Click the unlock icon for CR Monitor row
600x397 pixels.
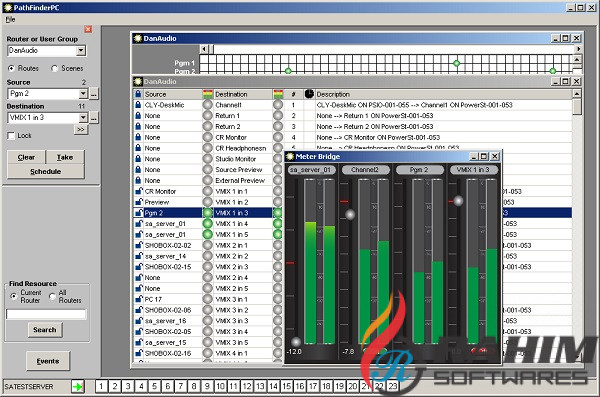click(x=138, y=191)
